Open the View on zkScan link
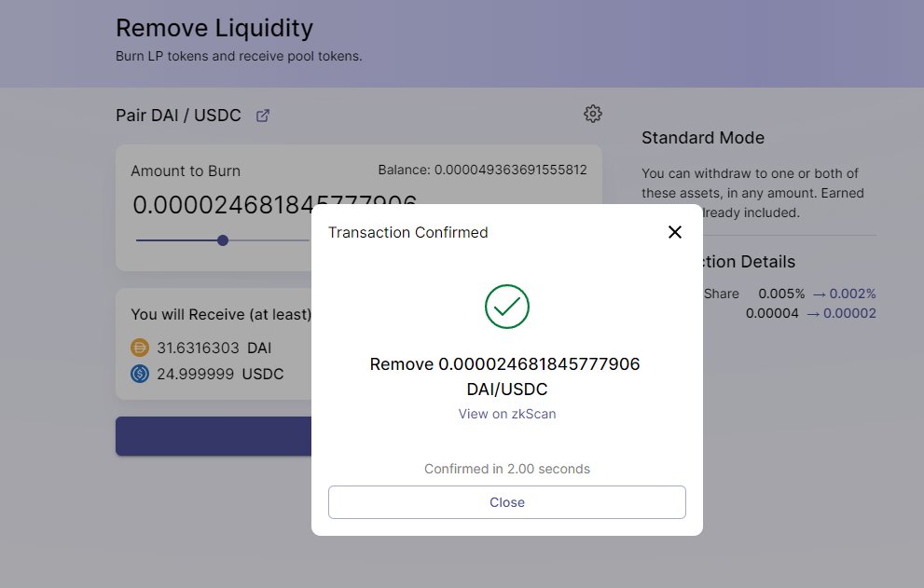The width and height of the screenshot is (924, 588). [x=507, y=414]
